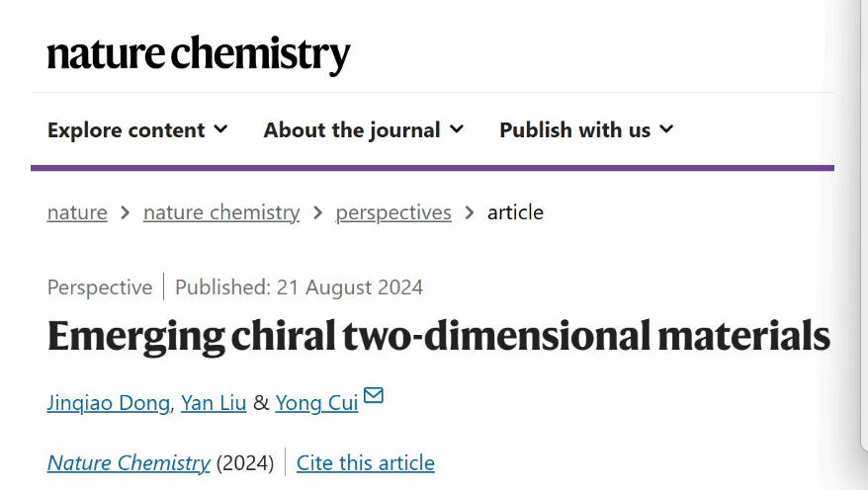Click the chevron arrow after Explore content
Screen dimensions: 868x490
click(x=220, y=129)
